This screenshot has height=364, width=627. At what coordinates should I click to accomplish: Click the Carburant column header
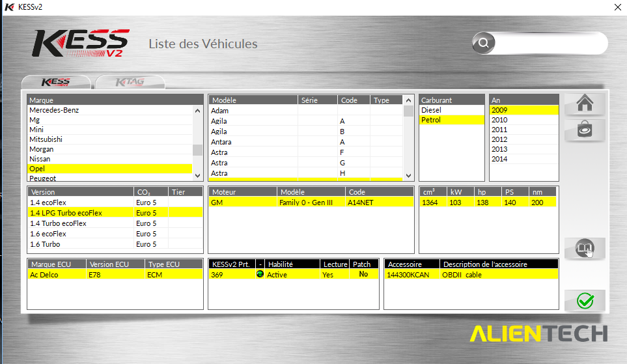451,100
